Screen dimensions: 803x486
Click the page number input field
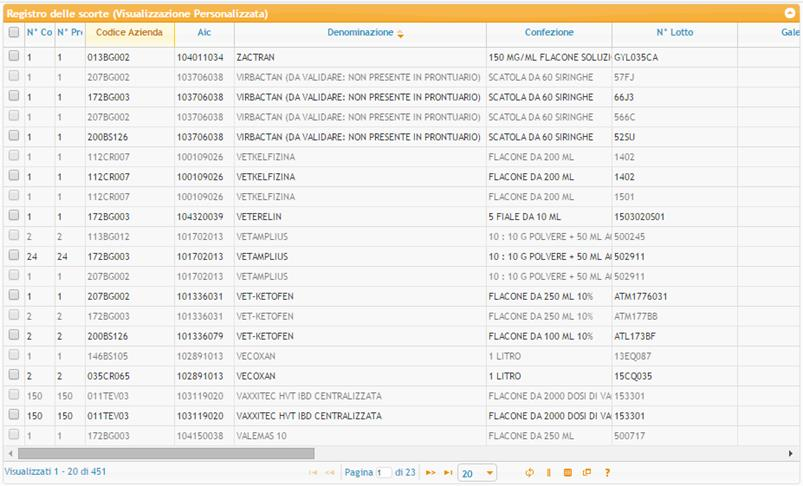click(x=384, y=473)
